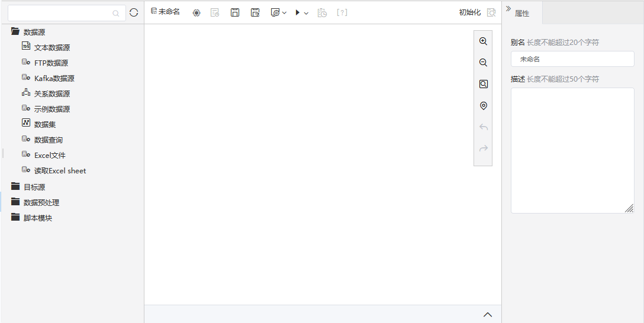
Task: Select 关系数据源 node
Action: coord(52,94)
